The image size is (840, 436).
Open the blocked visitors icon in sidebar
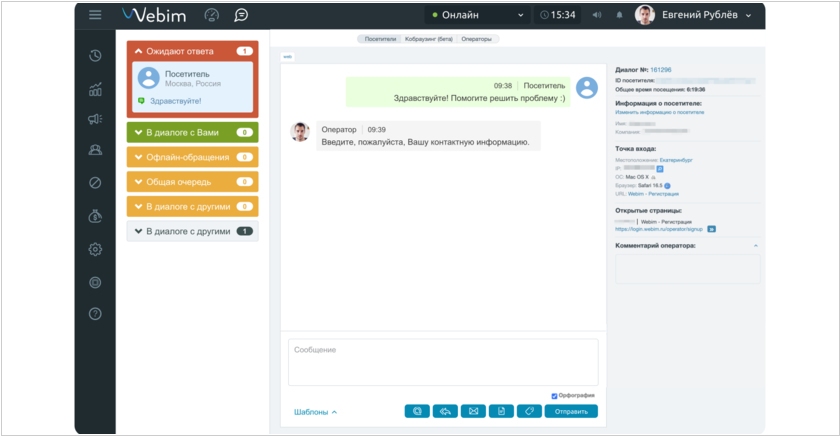click(95, 183)
